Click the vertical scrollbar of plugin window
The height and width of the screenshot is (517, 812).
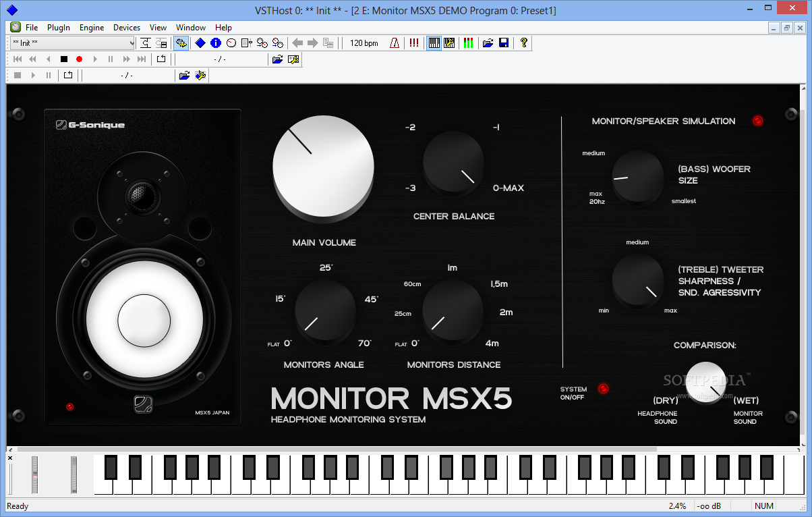coord(802,265)
